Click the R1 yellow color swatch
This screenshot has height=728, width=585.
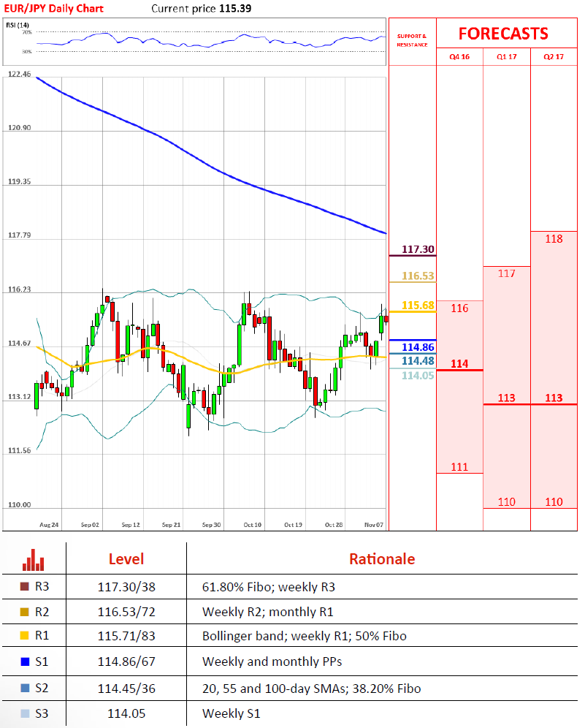click(25, 636)
